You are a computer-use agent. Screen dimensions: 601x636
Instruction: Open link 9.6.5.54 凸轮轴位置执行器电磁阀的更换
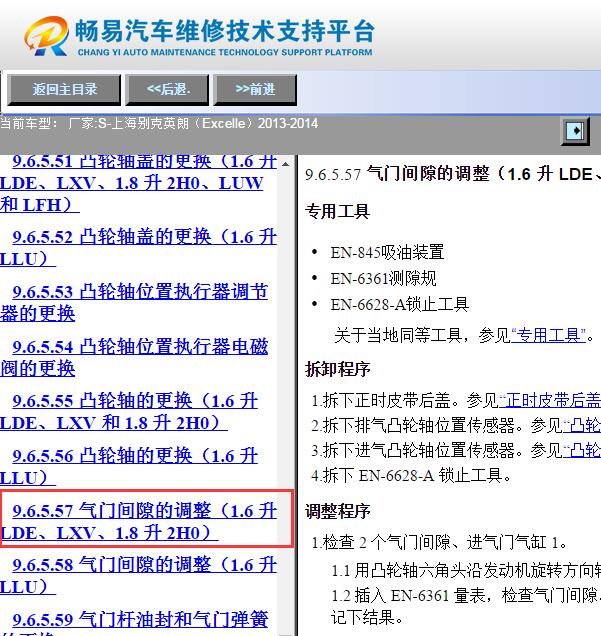[134, 357]
